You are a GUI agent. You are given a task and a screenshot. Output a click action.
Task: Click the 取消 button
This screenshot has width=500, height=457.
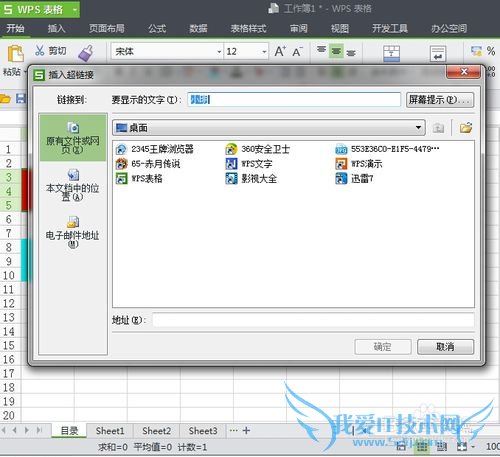(x=445, y=347)
